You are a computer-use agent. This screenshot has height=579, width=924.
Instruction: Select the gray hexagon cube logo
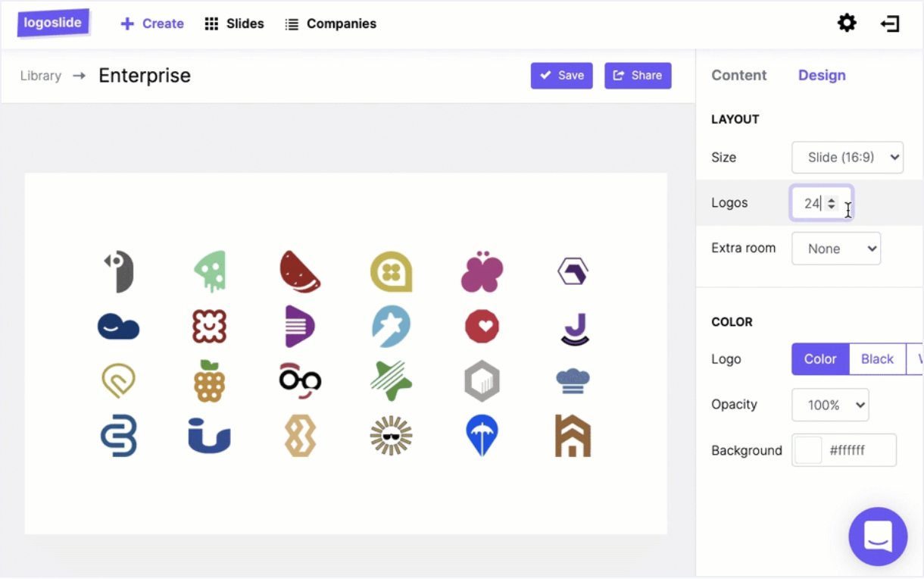482,380
